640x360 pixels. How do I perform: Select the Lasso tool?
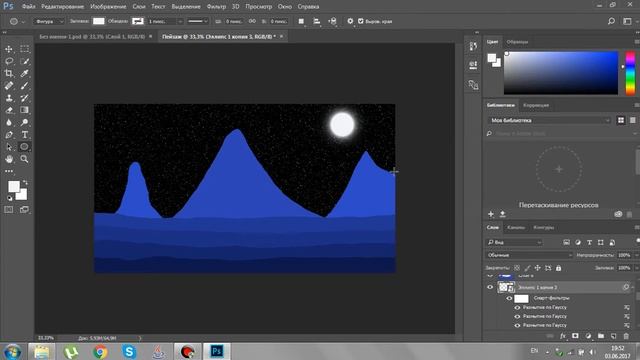tap(9, 61)
